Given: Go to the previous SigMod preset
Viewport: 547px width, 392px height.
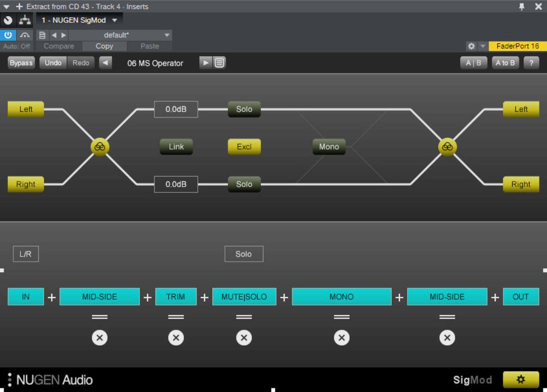Looking at the screenshot, I should point(105,63).
